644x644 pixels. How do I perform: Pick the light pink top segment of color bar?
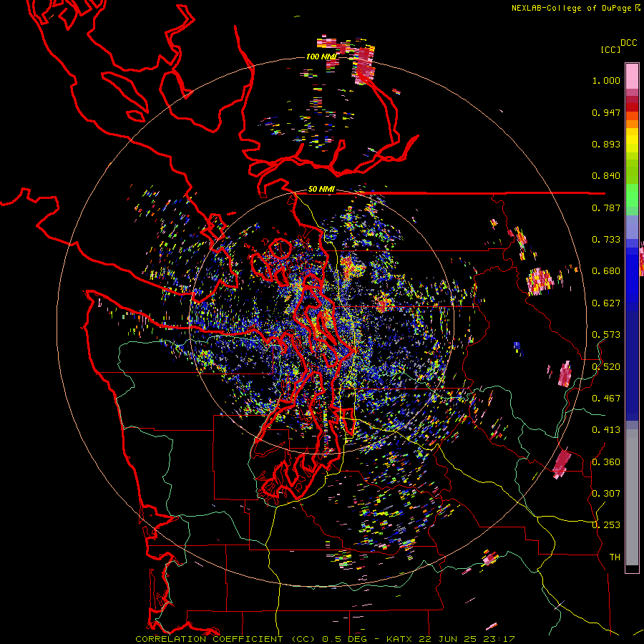click(x=632, y=76)
